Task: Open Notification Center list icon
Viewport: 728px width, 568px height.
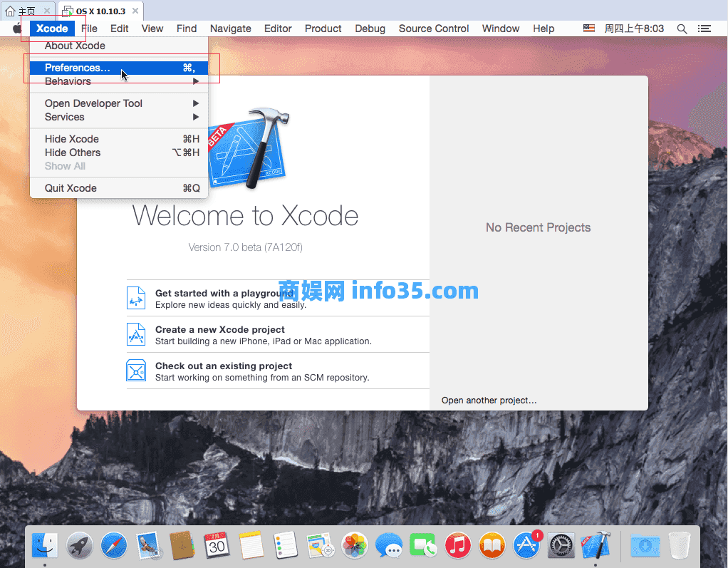Action: coord(704,29)
